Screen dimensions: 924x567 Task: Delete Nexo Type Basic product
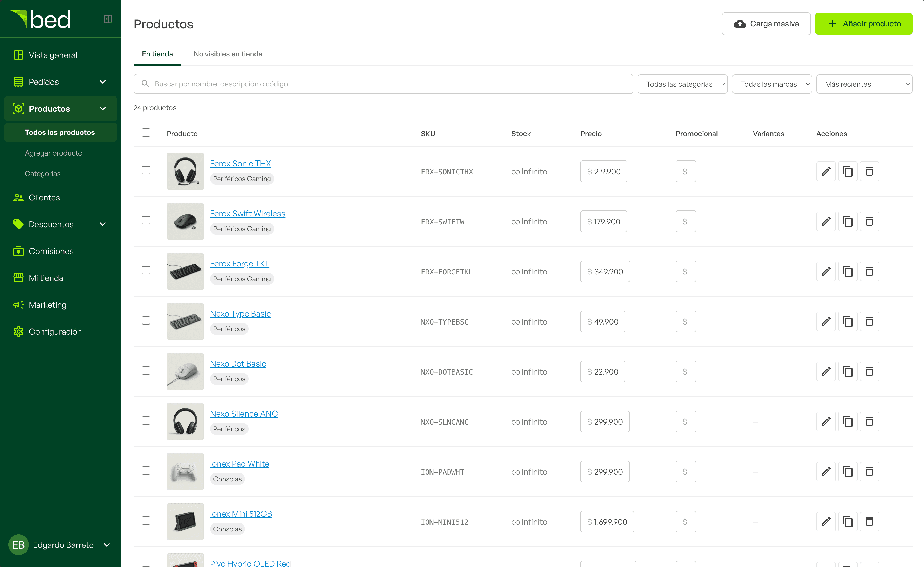tap(869, 321)
